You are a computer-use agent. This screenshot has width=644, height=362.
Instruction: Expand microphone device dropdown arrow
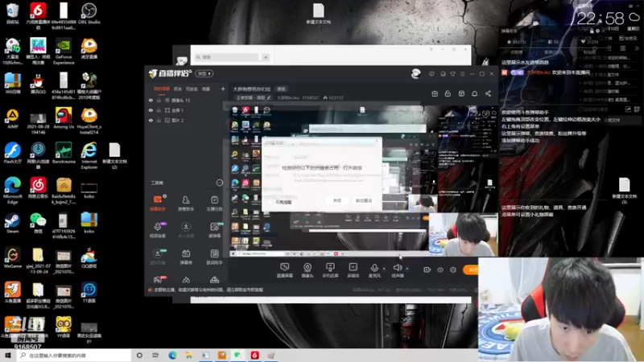[384, 269]
